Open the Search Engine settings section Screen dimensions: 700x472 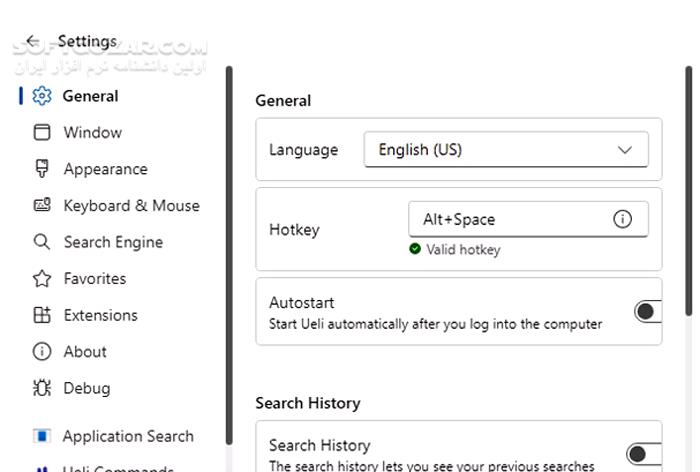coord(116,242)
